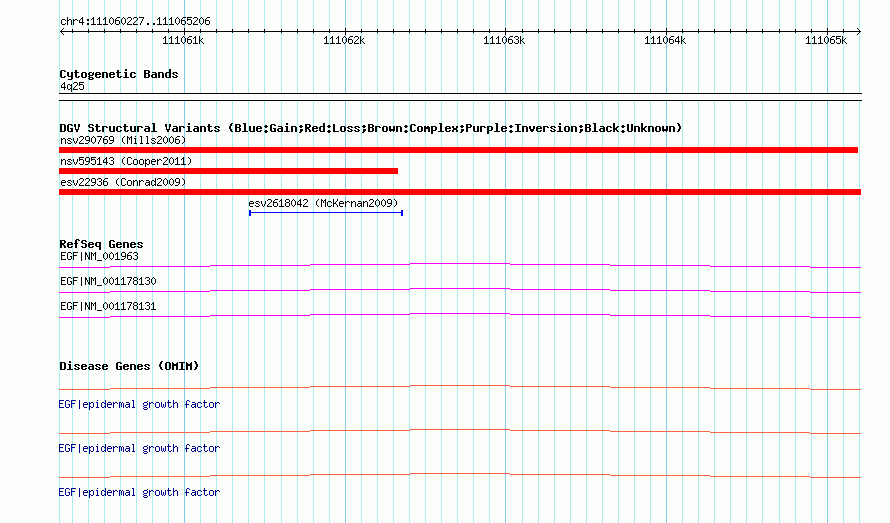Click the 111064k ruler tick label
This screenshot has height=523, width=890.
point(665,40)
